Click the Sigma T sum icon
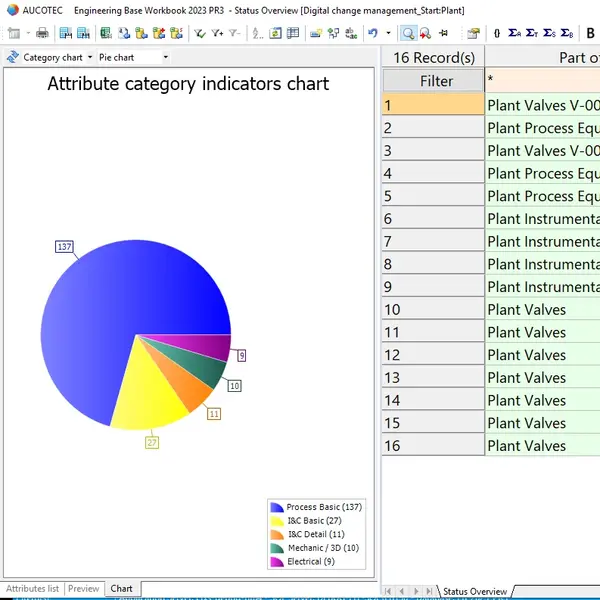Viewport: 600px width, 600px height. coord(531,33)
